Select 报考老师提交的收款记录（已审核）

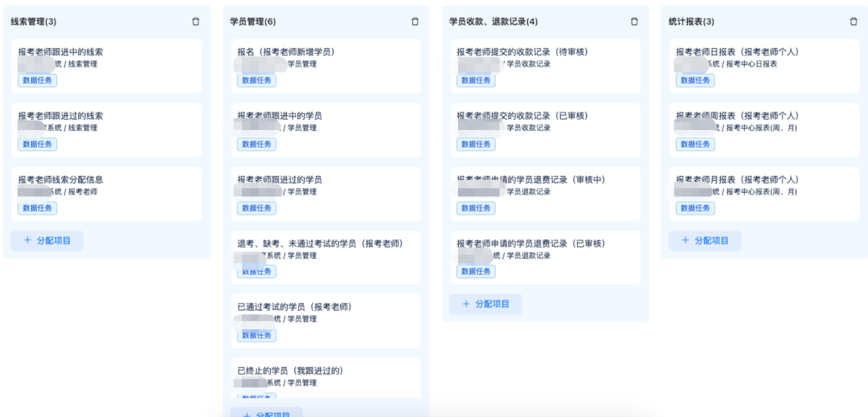(x=545, y=130)
